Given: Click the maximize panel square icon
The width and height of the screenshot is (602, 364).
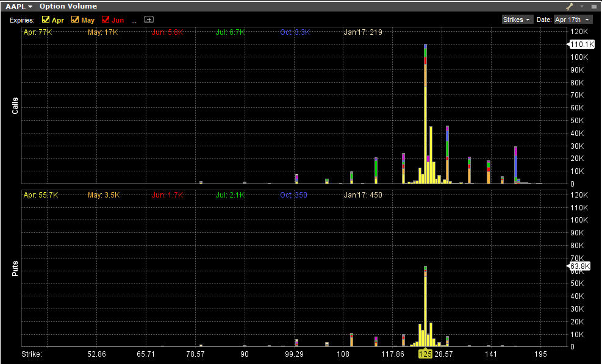Looking at the screenshot, I should pos(593,6).
